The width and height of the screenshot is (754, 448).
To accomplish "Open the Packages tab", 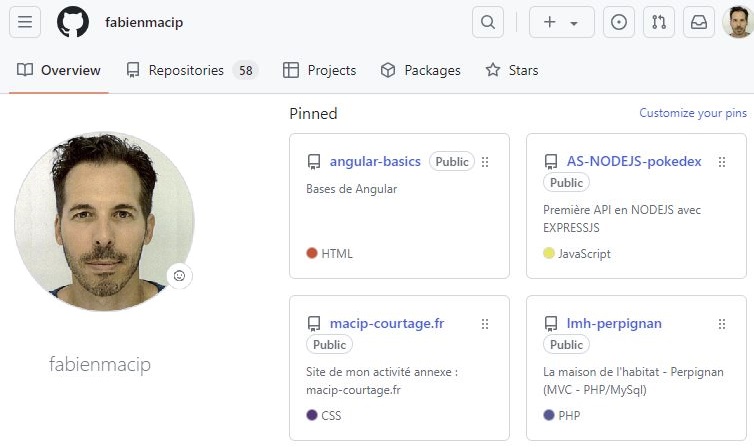I will coord(421,71).
